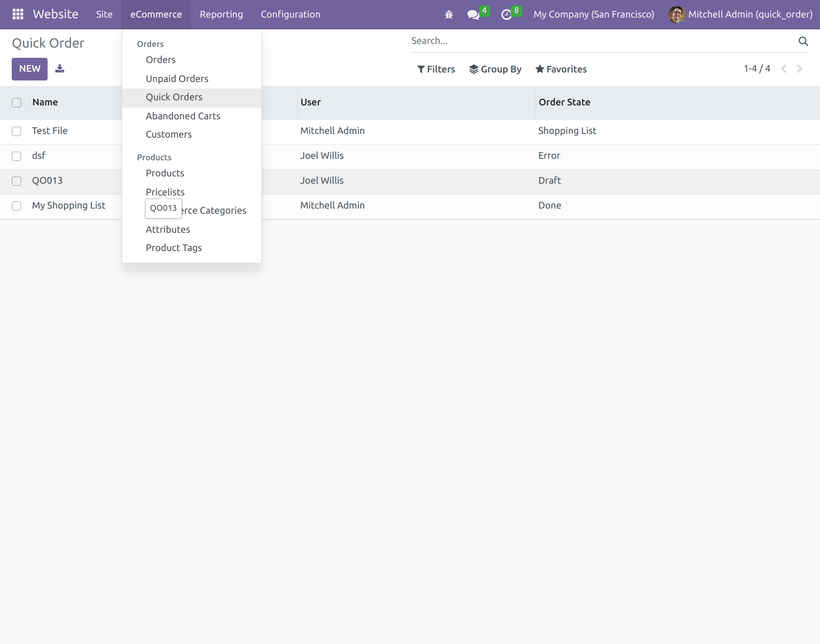
Task: Go to next page arrow
Action: (799, 69)
